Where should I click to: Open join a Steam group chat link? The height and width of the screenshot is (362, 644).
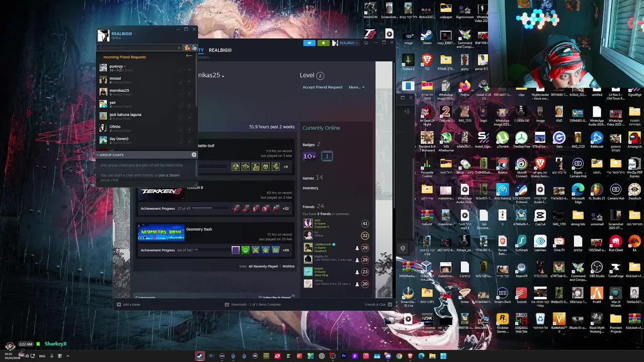click(x=169, y=175)
